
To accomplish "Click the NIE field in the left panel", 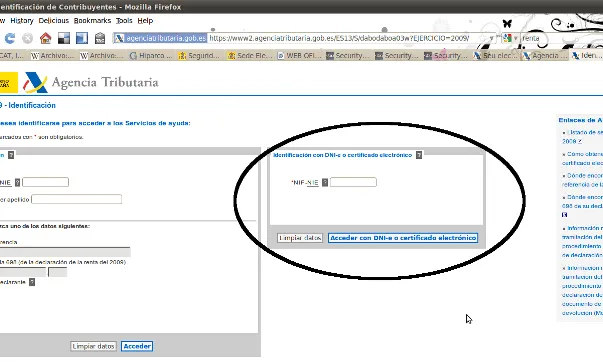I will point(45,182).
